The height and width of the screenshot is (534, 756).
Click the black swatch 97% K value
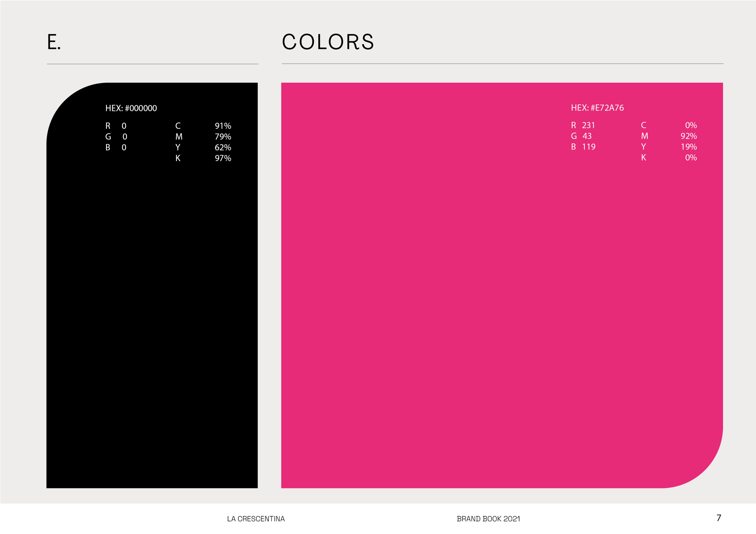(x=223, y=158)
